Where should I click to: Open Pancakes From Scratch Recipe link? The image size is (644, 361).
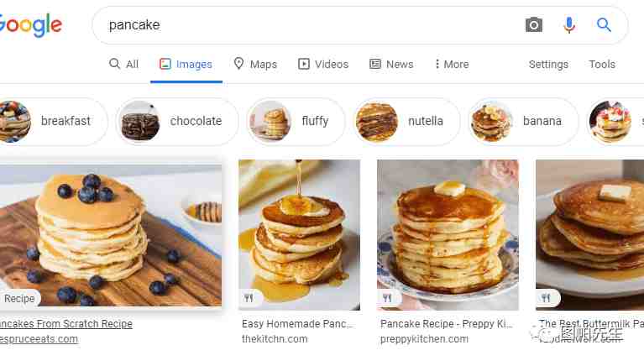pyautogui.click(x=66, y=323)
